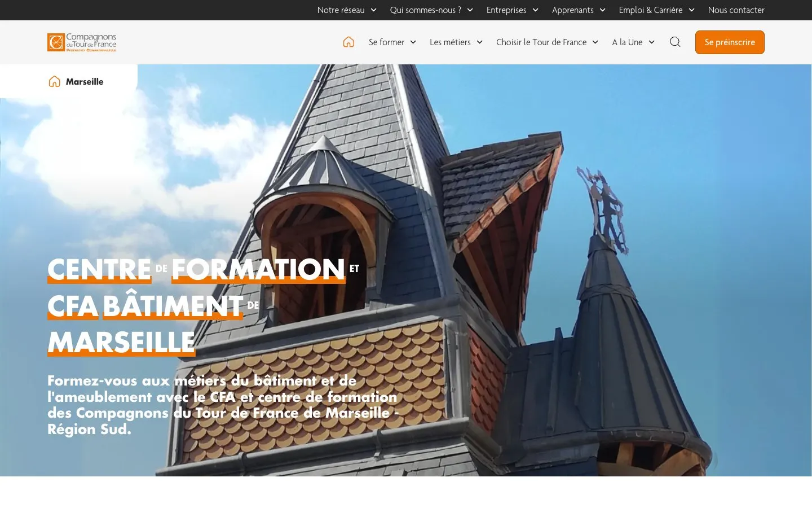Go to Nous contacter
This screenshot has height=508, width=812.
click(736, 10)
